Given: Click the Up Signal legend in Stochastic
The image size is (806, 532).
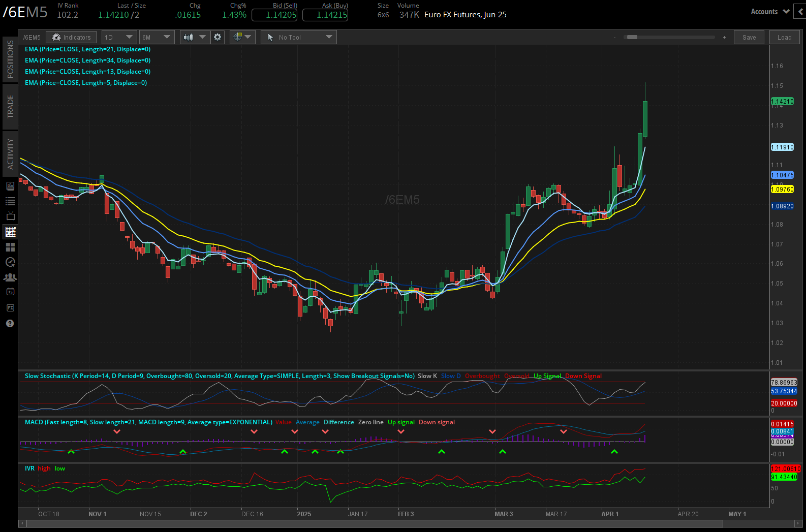Looking at the screenshot, I should click(x=547, y=376).
